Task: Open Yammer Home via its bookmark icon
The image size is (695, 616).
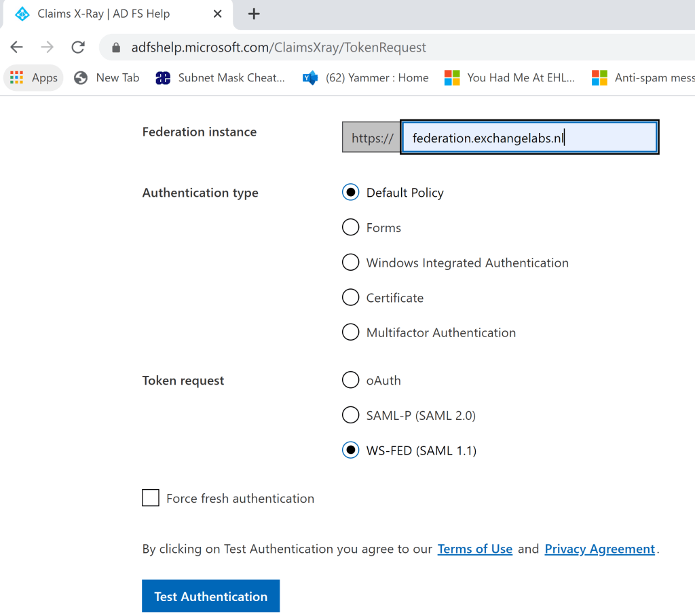Action: pyautogui.click(x=310, y=77)
